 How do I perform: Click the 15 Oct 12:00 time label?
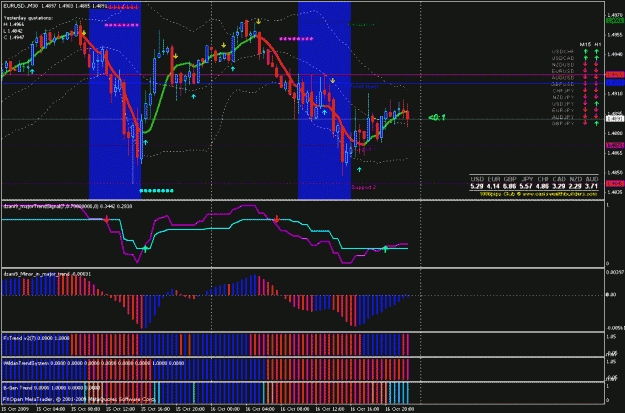point(119,409)
